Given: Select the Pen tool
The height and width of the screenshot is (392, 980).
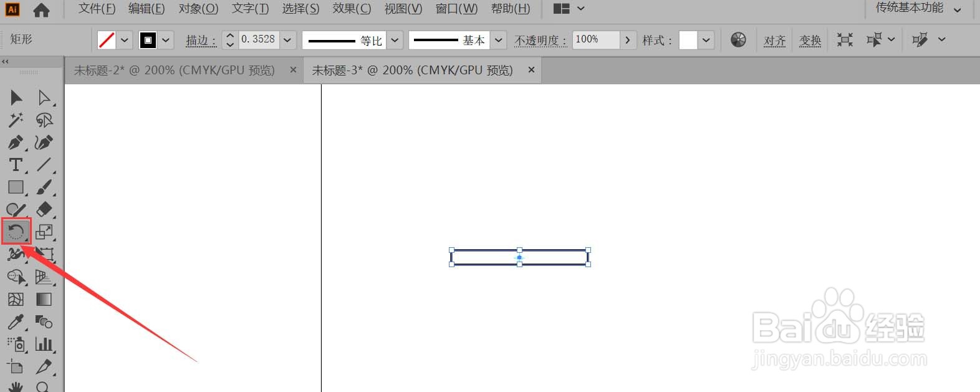Looking at the screenshot, I should [16, 142].
